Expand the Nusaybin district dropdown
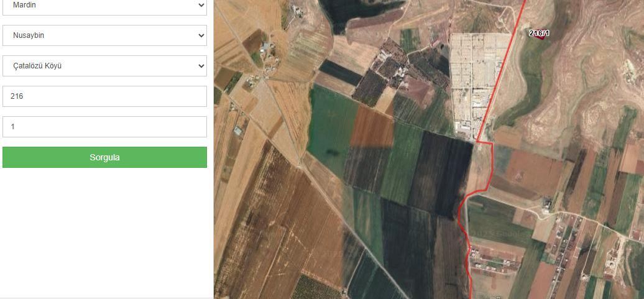The image size is (644, 299). click(104, 35)
